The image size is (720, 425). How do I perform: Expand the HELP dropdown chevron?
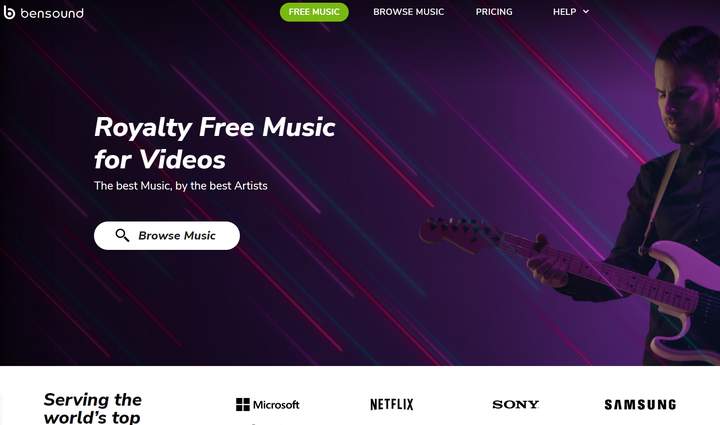click(586, 11)
